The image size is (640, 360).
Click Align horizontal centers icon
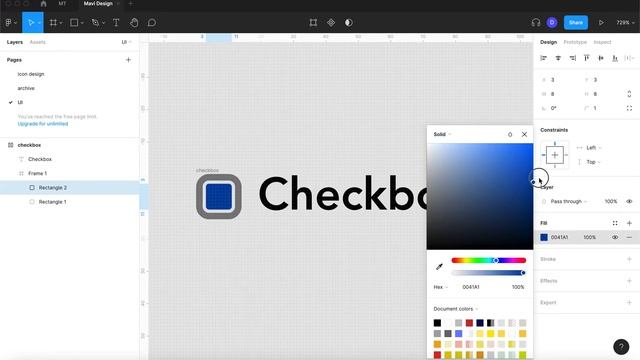click(x=558, y=58)
